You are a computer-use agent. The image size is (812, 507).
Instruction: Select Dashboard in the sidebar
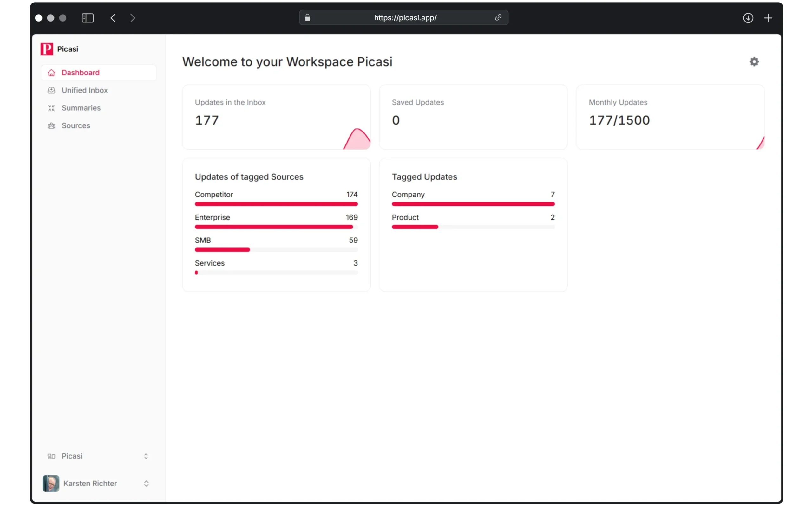click(81, 73)
